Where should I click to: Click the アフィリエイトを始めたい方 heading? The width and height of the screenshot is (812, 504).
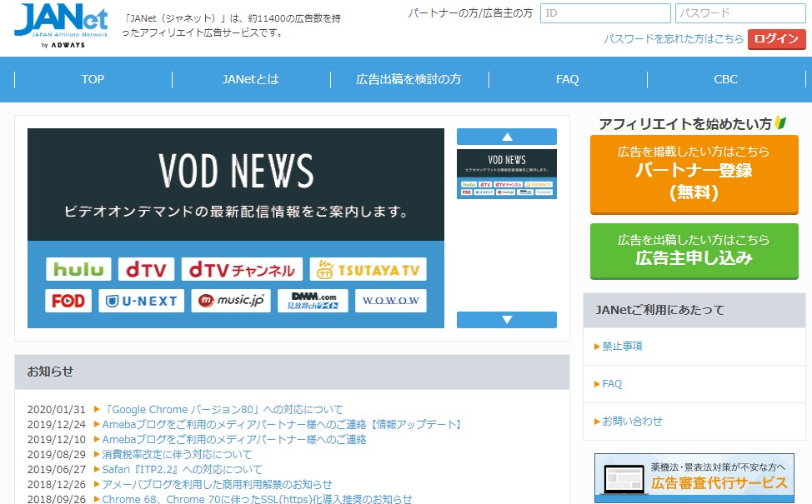[x=685, y=124]
